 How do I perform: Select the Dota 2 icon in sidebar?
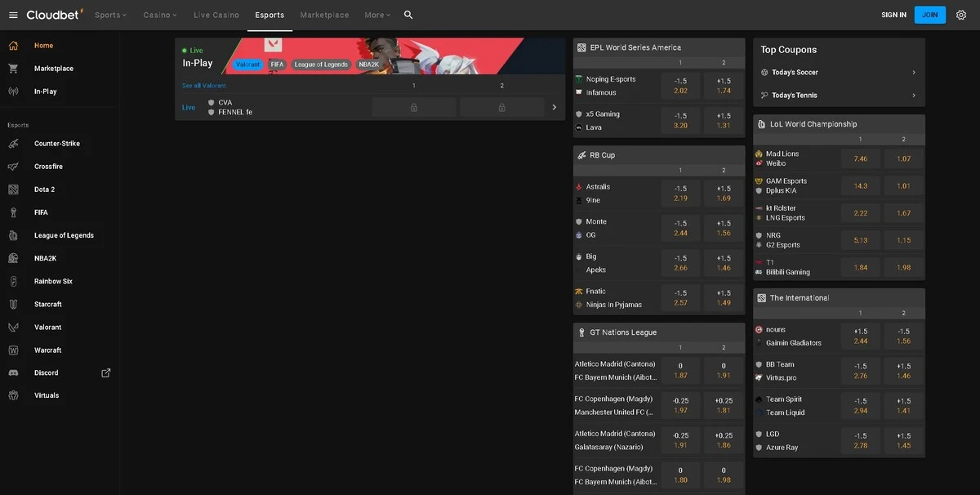13,190
